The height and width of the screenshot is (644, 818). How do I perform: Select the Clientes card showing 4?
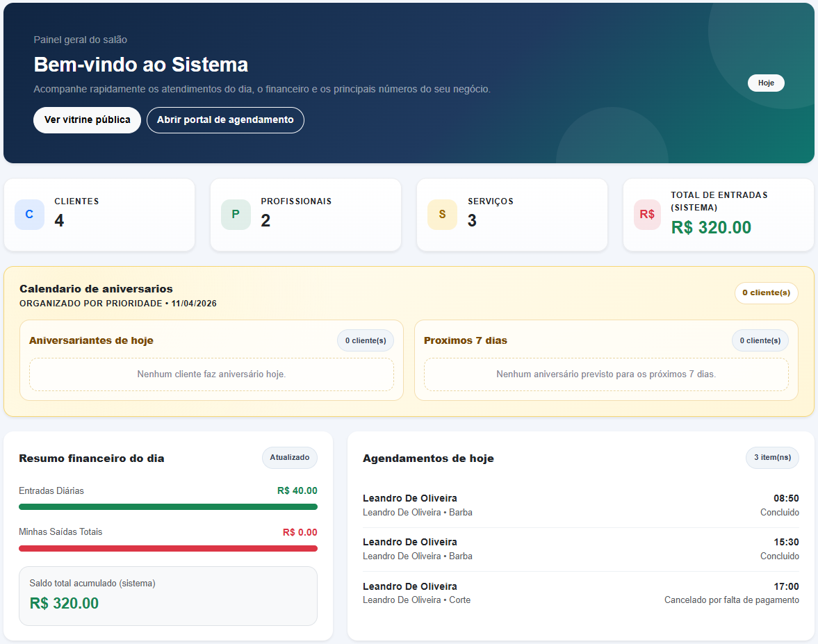(x=99, y=215)
